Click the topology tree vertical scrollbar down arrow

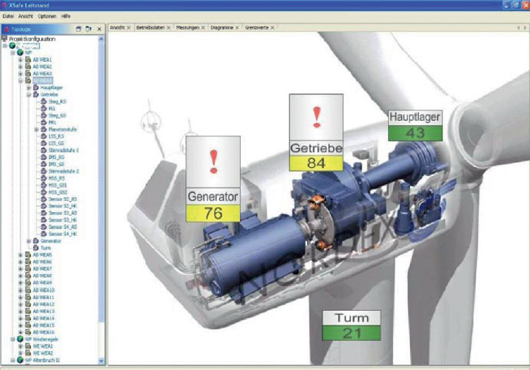click(x=101, y=361)
